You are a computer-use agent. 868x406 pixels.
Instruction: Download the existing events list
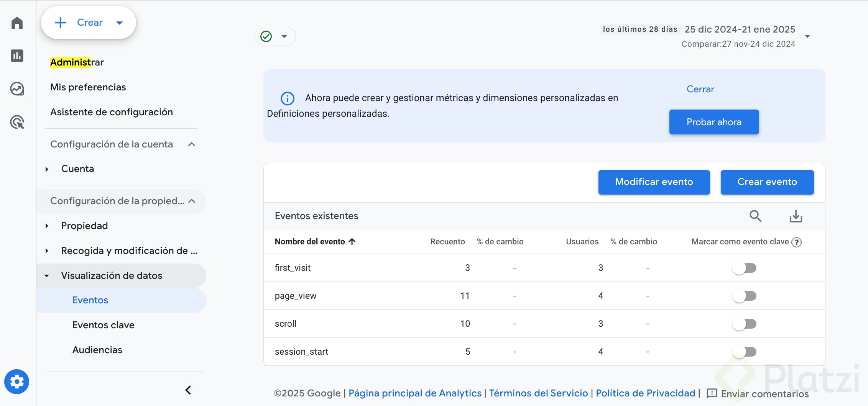(x=796, y=216)
